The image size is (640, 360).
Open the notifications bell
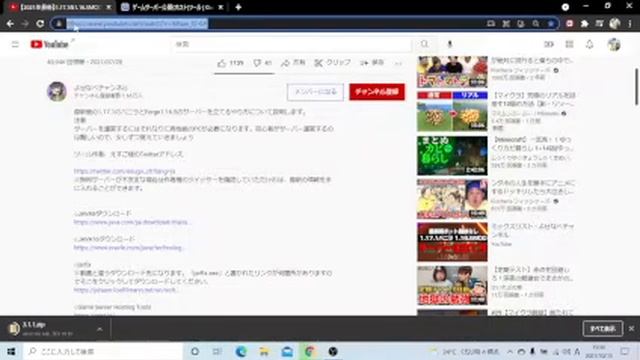[589, 44]
